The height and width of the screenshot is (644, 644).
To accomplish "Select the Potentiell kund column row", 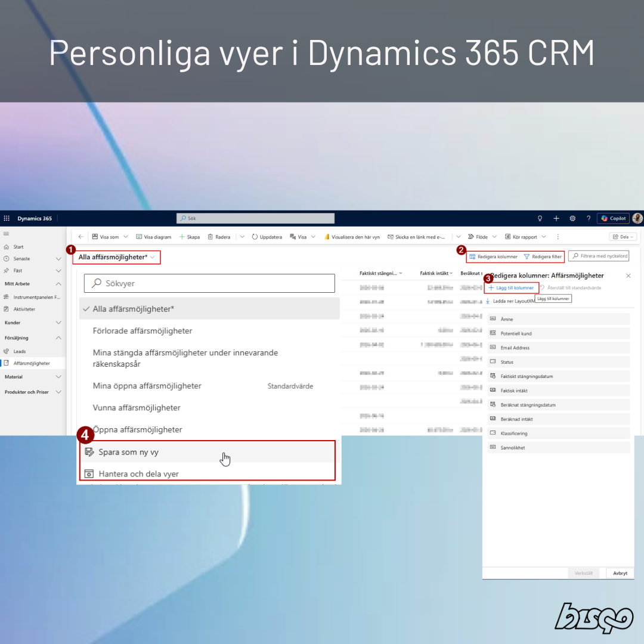I will pyautogui.click(x=559, y=333).
